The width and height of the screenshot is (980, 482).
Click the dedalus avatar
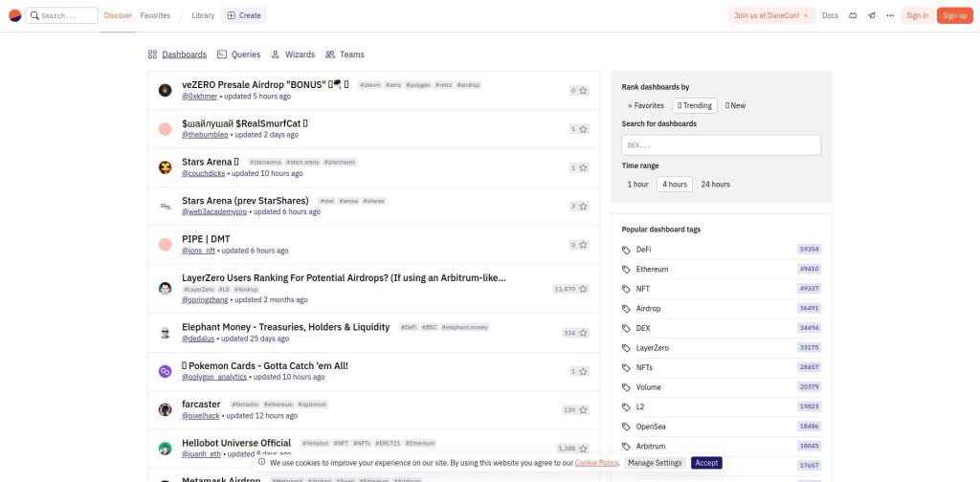point(165,333)
